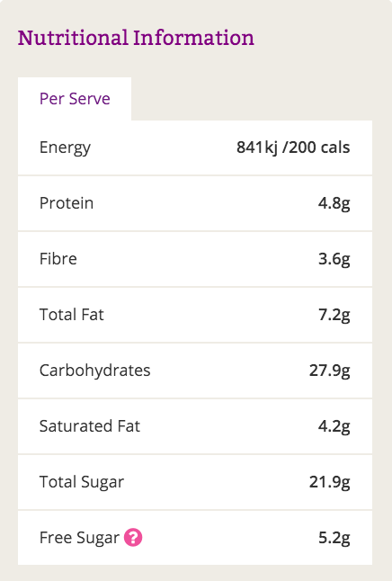Select the Free Sugar label text

79,538
